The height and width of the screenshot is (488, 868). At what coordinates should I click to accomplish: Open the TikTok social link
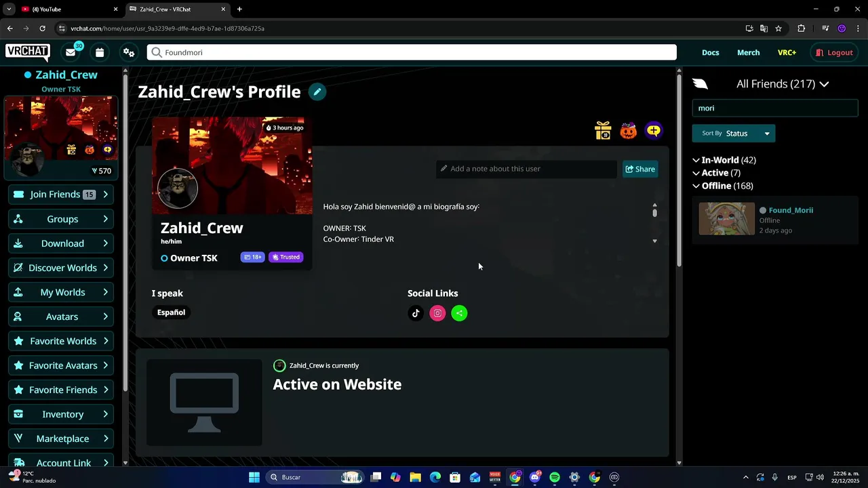pyautogui.click(x=416, y=313)
